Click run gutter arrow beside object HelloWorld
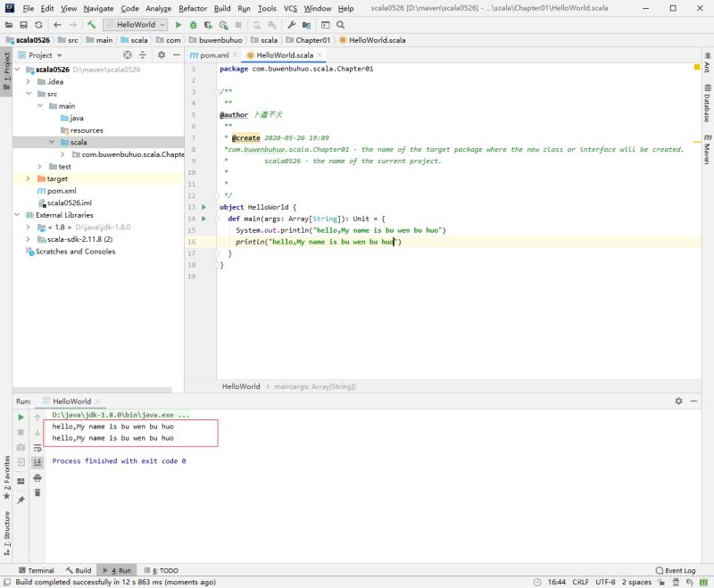Image resolution: width=714 pixels, height=588 pixels. 203,207
